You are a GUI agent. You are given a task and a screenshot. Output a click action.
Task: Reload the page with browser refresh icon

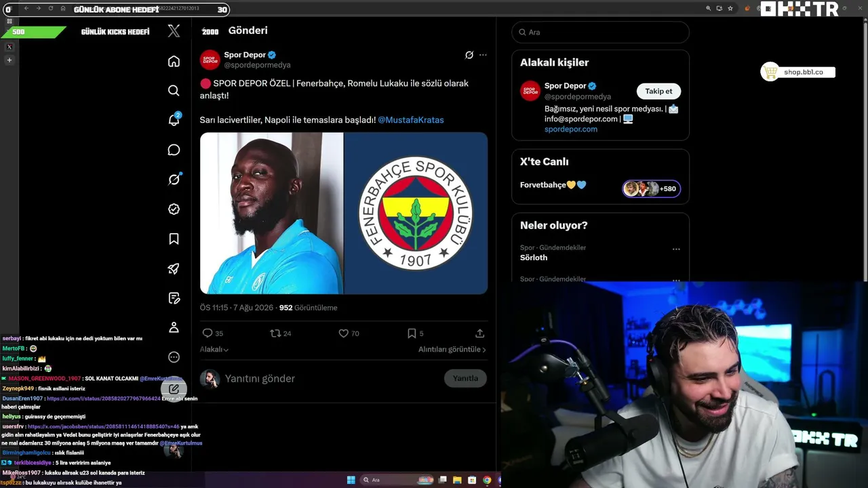[50, 8]
